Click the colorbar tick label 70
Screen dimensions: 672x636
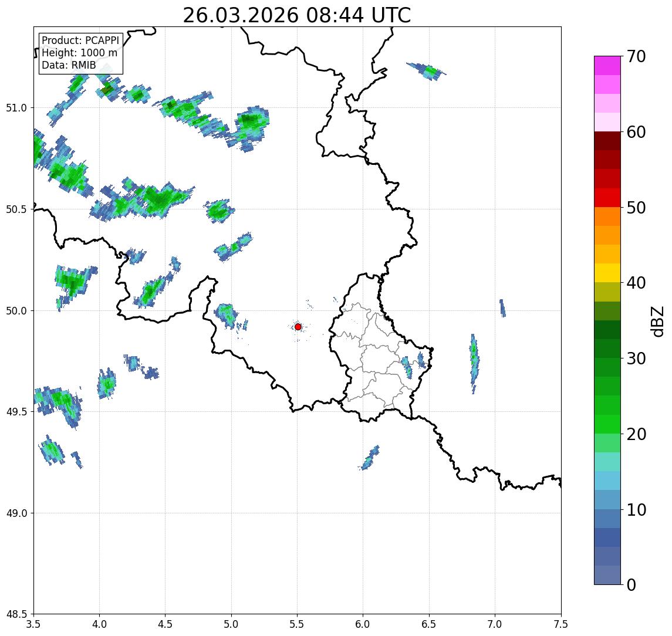636,56
